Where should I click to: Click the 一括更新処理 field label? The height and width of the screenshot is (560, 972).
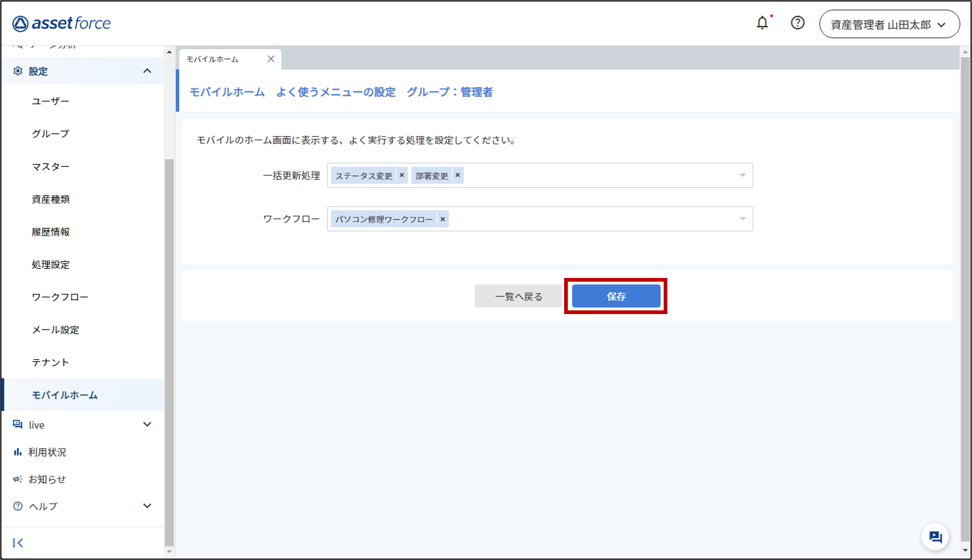[291, 176]
